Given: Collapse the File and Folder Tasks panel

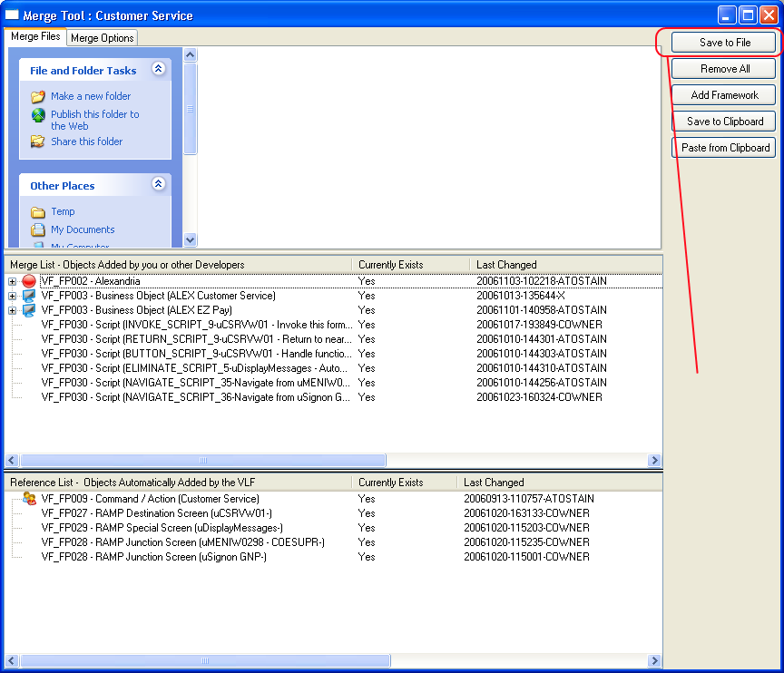Looking at the screenshot, I should (159, 68).
